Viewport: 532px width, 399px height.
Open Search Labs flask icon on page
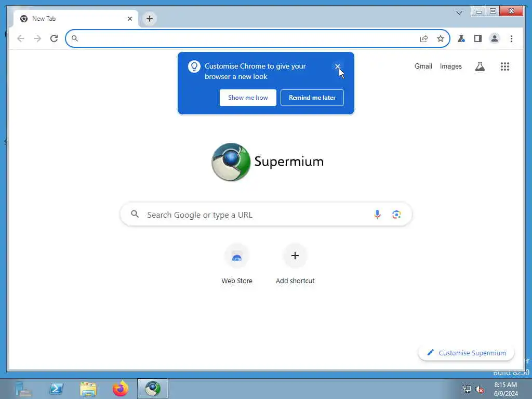tap(480, 66)
